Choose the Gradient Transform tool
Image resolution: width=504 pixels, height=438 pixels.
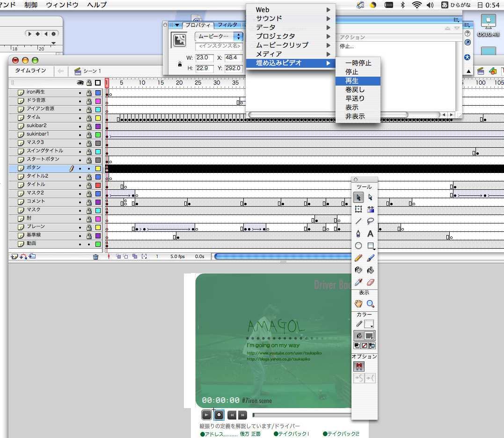(370, 209)
